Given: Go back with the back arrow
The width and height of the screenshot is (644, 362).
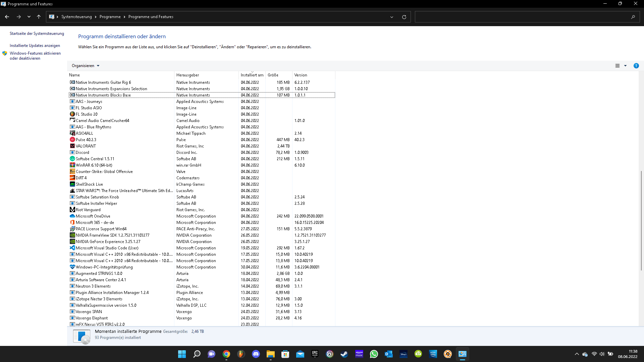Looking at the screenshot, I should pyautogui.click(x=7, y=17).
